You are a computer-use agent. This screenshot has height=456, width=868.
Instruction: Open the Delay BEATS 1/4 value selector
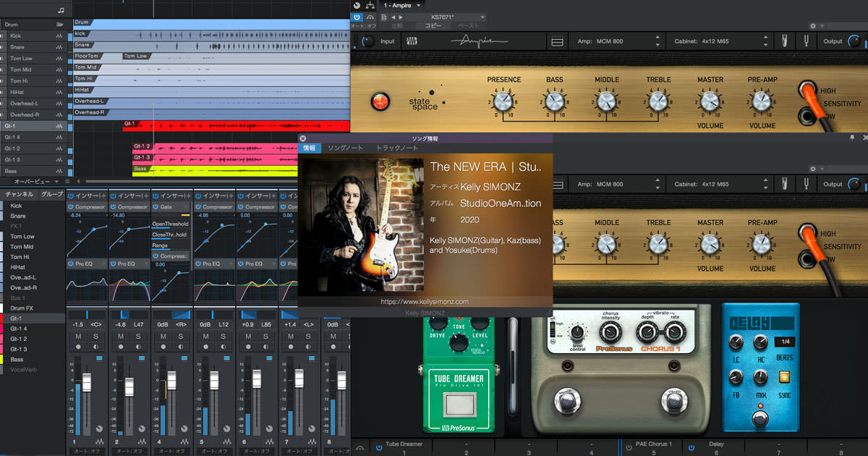(x=783, y=342)
